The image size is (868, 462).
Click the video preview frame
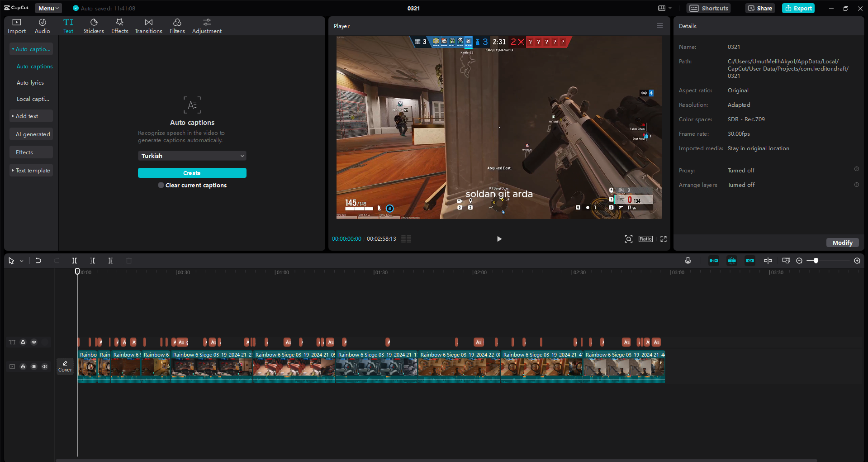[499, 127]
